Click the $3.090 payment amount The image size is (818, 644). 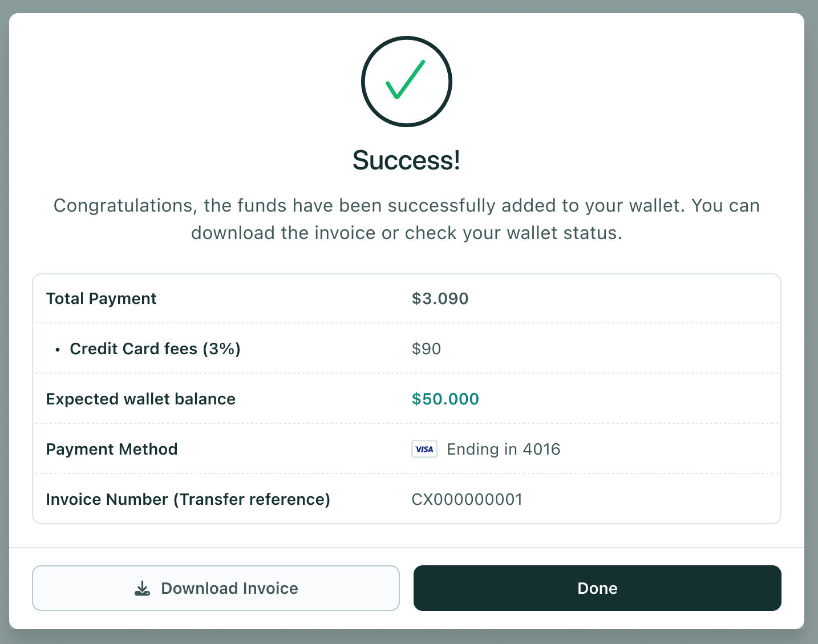pyautogui.click(x=440, y=298)
